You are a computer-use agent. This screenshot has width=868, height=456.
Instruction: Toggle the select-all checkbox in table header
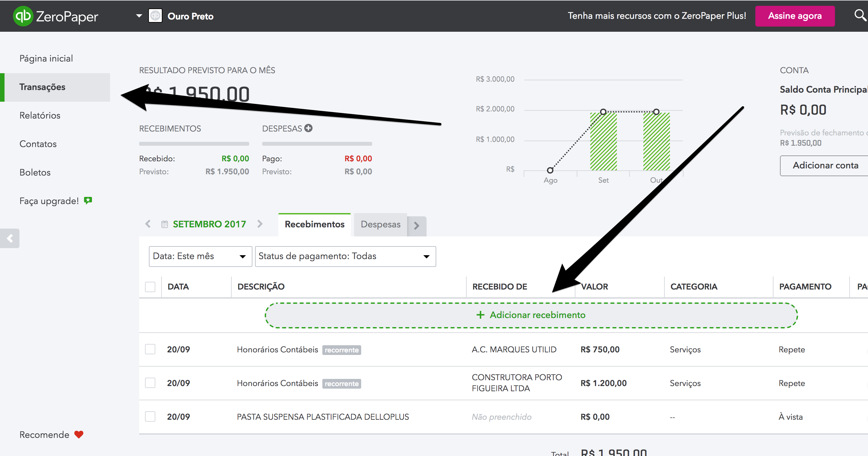[150, 287]
